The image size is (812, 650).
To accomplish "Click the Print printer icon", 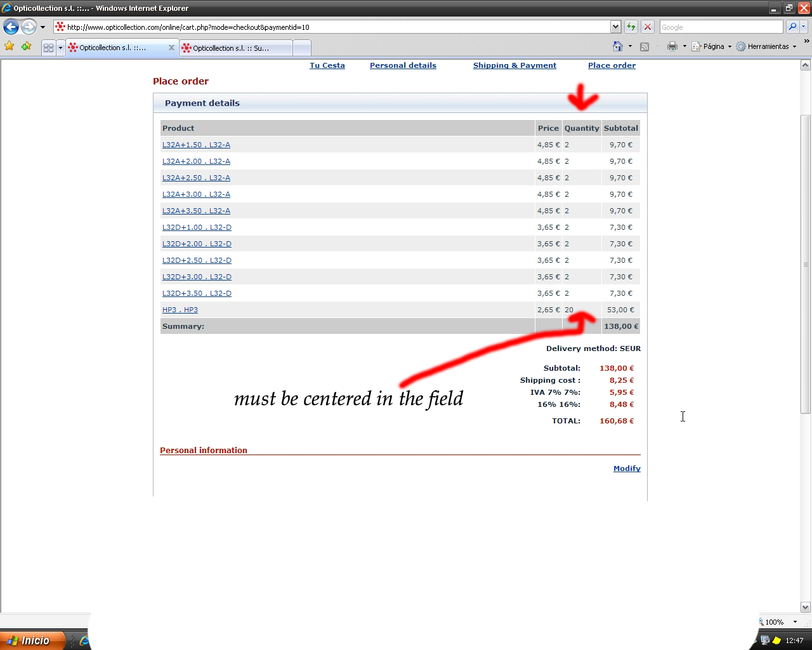I will (672, 46).
